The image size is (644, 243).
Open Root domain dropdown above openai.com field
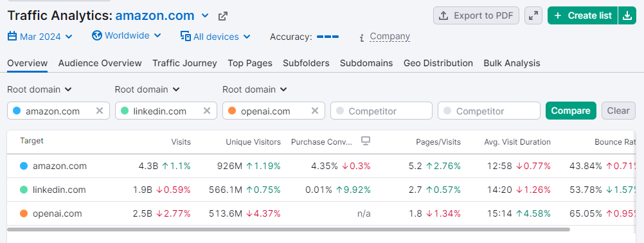[255, 89]
